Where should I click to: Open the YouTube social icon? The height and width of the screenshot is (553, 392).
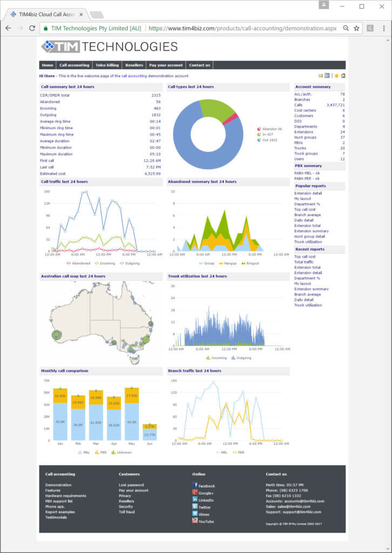point(194,521)
